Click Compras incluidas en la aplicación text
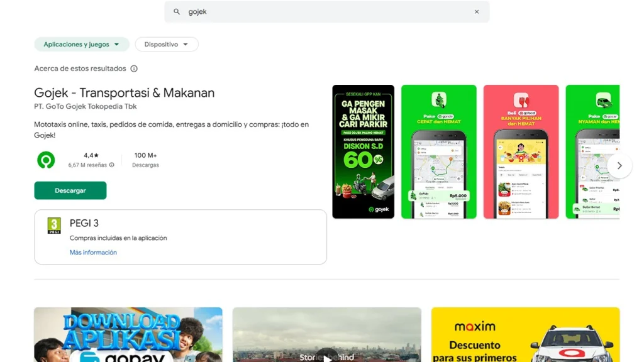644x362 pixels. 118,238
